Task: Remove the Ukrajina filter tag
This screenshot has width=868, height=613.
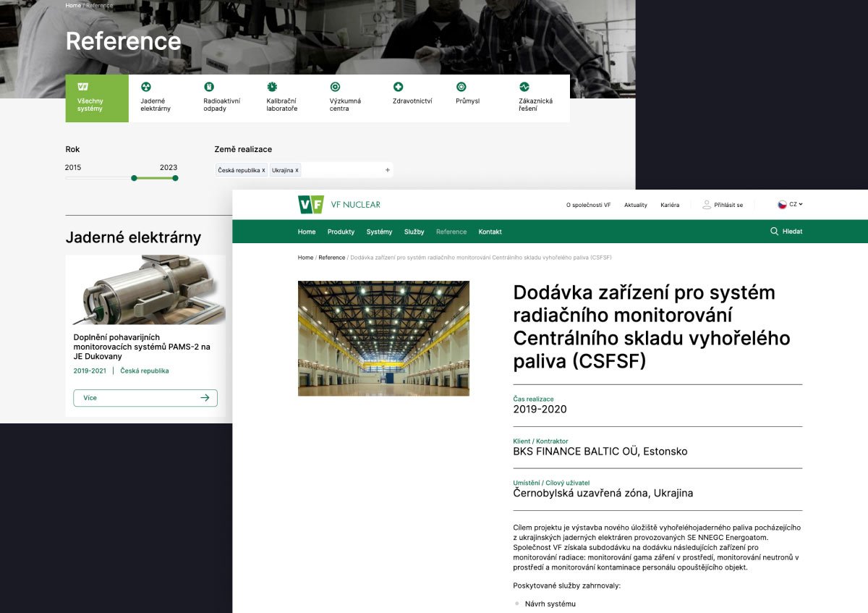Action: point(297,171)
